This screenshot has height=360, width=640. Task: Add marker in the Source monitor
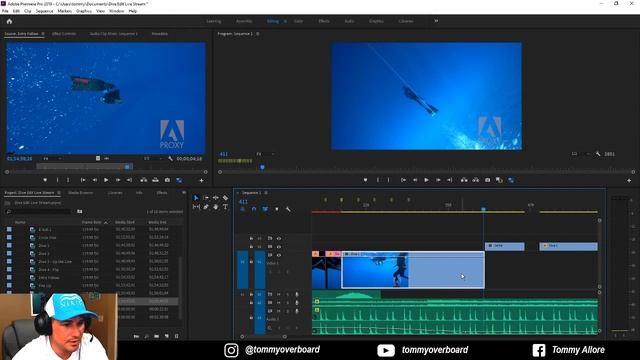click(45, 180)
